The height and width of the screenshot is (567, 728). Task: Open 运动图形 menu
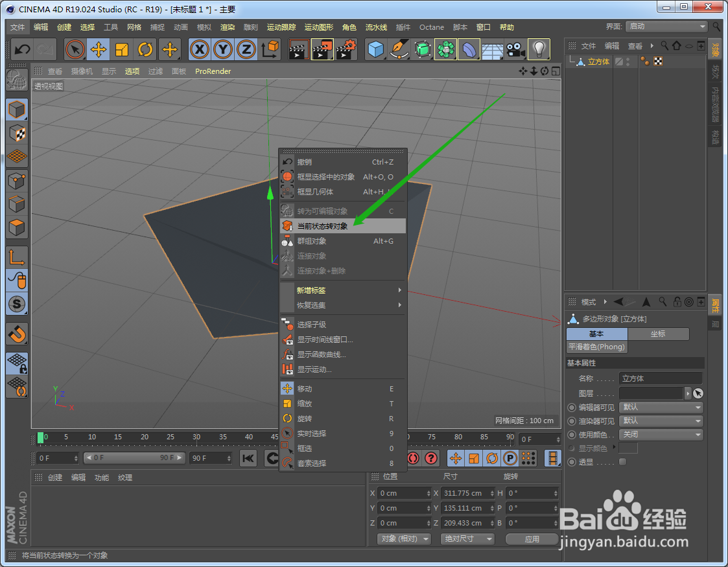(318, 27)
